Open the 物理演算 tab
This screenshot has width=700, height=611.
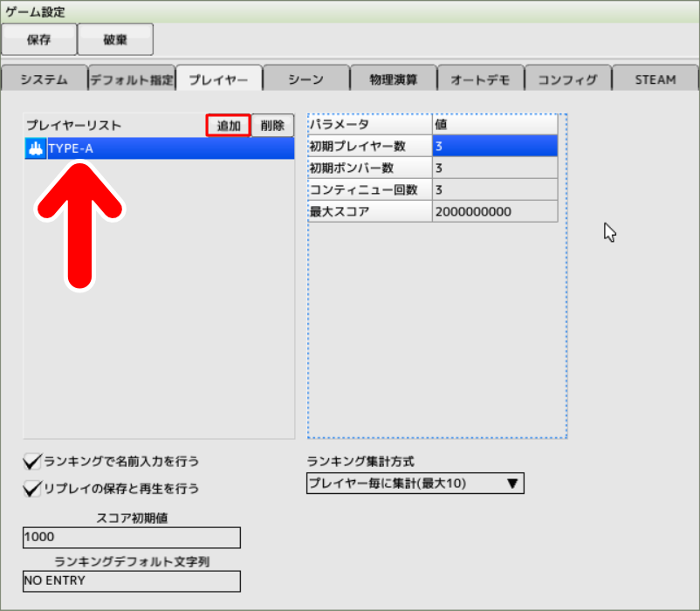392,79
